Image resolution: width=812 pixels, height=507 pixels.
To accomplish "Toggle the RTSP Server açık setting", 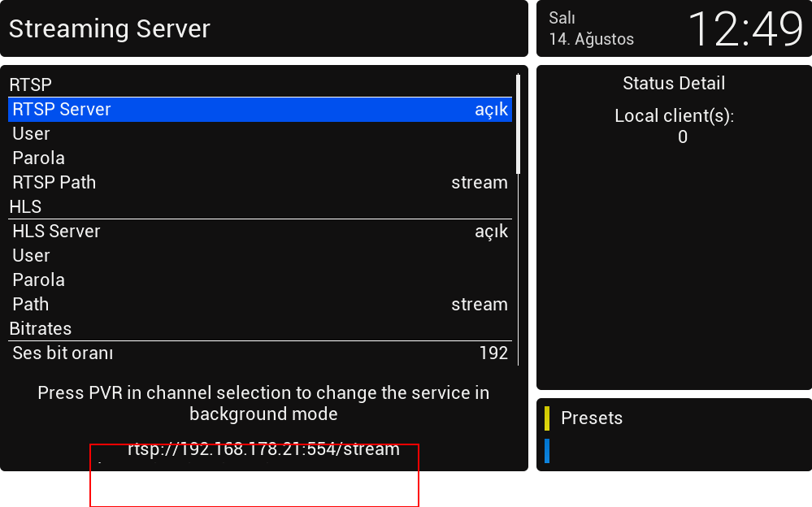I will tap(260, 110).
